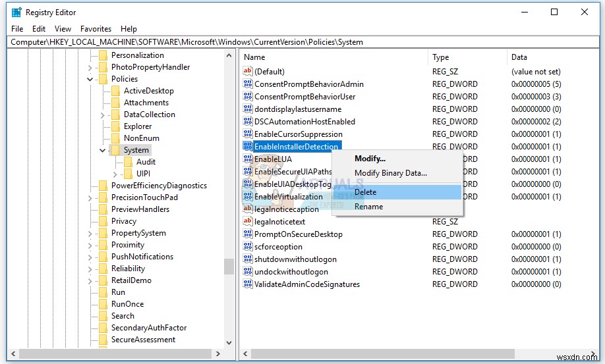Expand the PropertySystem key
This screenshot has height=364, width=605.
point(90,234)
